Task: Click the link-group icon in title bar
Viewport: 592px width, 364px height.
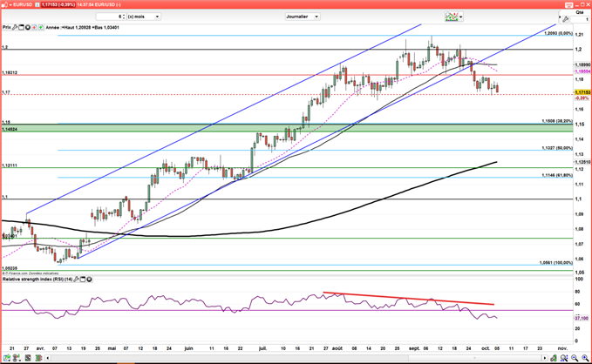Action: click(x=4, y=4)
